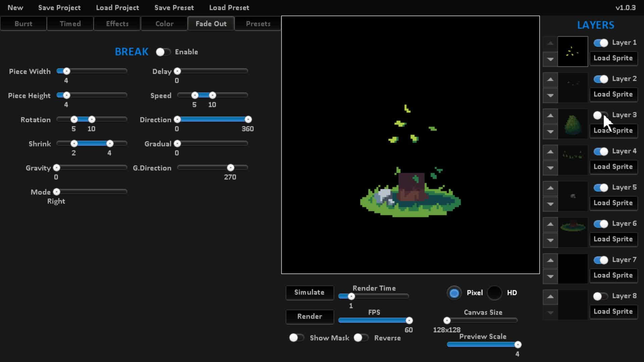Toggle the Show Mask switch

click(x=296, y=338)
